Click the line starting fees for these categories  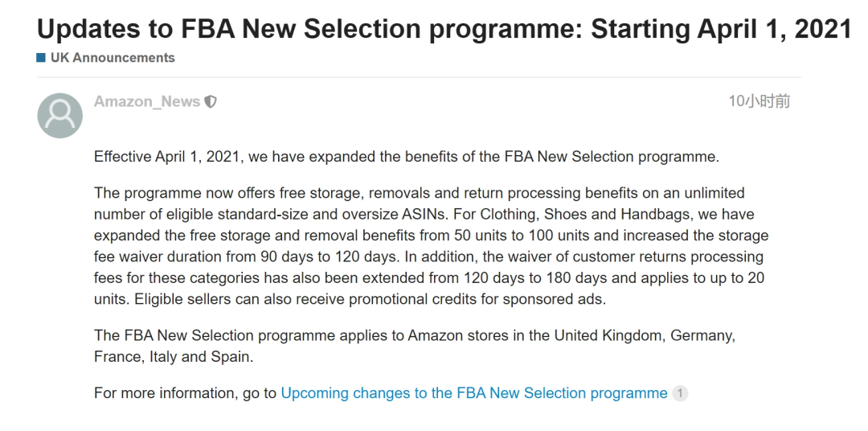point(429,278)
